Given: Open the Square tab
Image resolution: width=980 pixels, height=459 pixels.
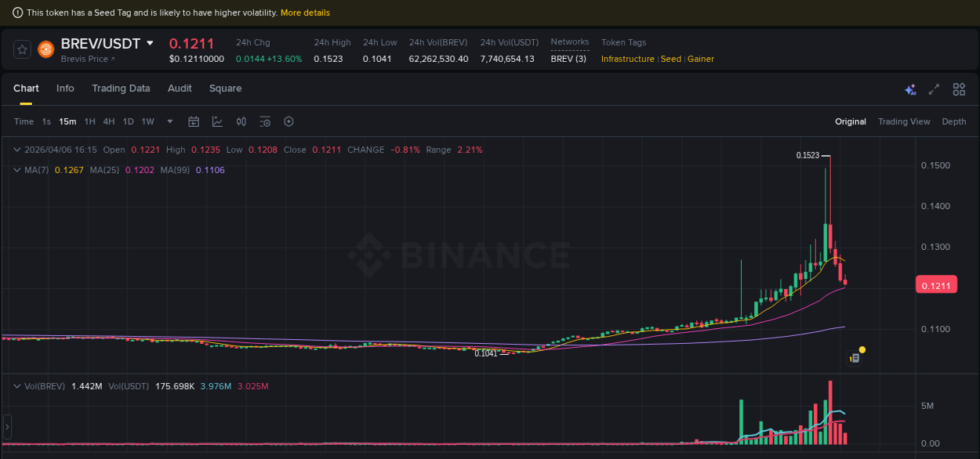Looking at the screenshot, I should pyautogui.click(x=225, y=89).
